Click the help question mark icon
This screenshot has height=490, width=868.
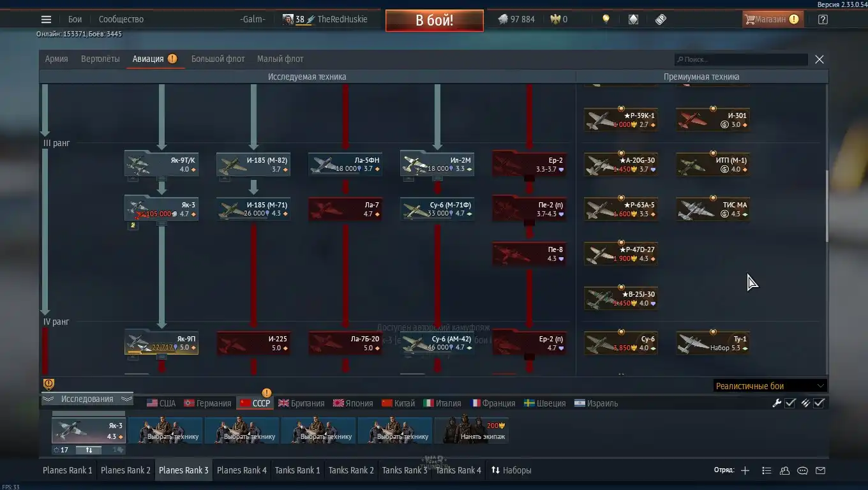pos(823,19)
